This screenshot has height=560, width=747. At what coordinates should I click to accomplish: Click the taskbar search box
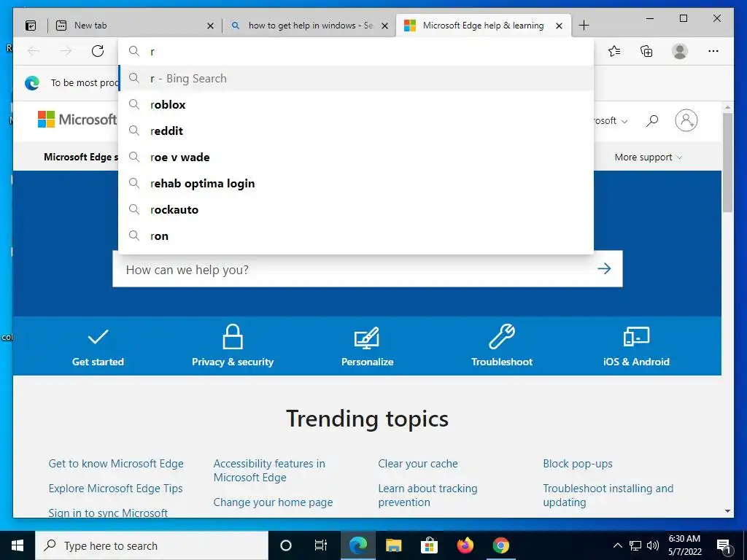(x=152, y=545)
